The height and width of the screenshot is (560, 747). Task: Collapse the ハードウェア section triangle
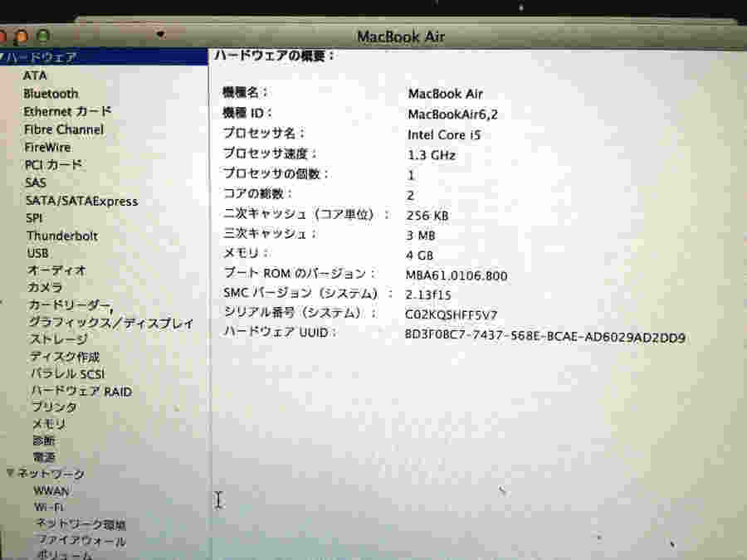pos(3,57)
